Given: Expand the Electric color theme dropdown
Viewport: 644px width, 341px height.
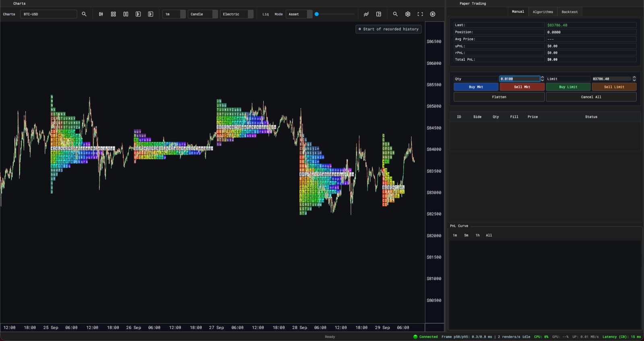Looking at the screenshot, I should [x=237, y=14].
